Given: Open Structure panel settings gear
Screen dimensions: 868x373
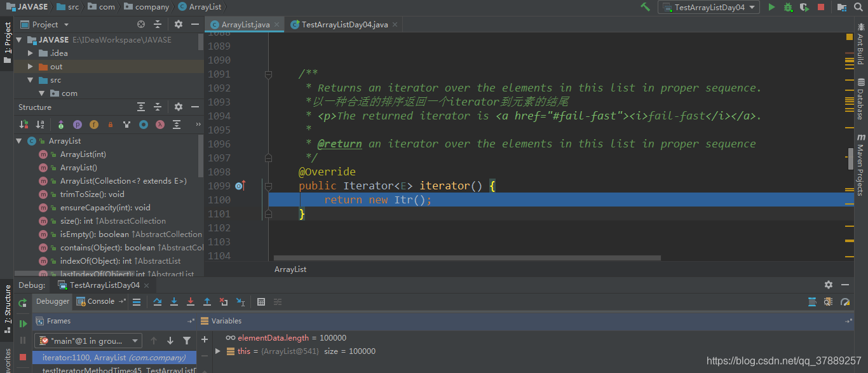Looking at the screenshot, I should coord(179,107).
